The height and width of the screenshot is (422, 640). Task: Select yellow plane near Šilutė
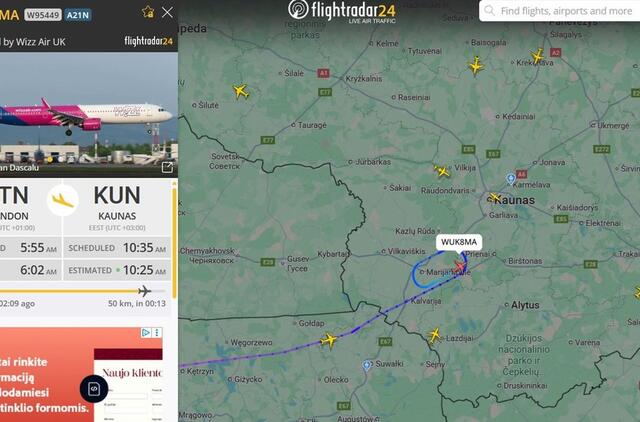tap(241, 91)
